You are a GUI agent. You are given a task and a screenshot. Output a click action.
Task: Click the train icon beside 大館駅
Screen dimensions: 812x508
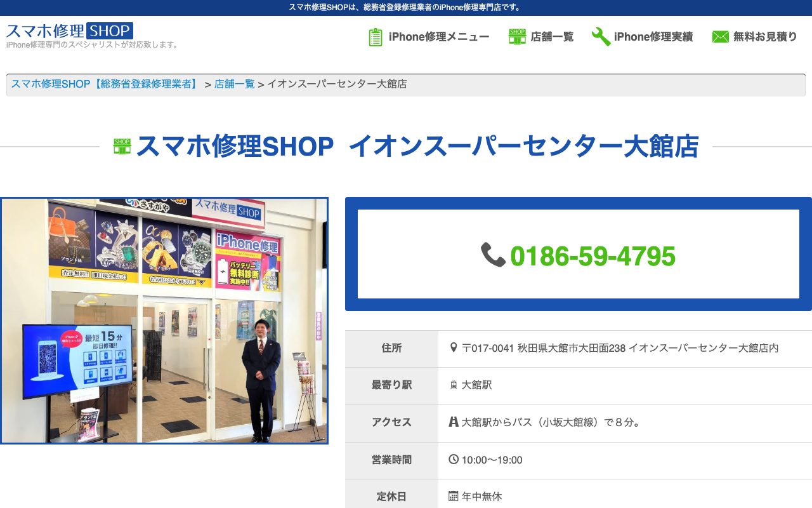[x=453, y=385]
